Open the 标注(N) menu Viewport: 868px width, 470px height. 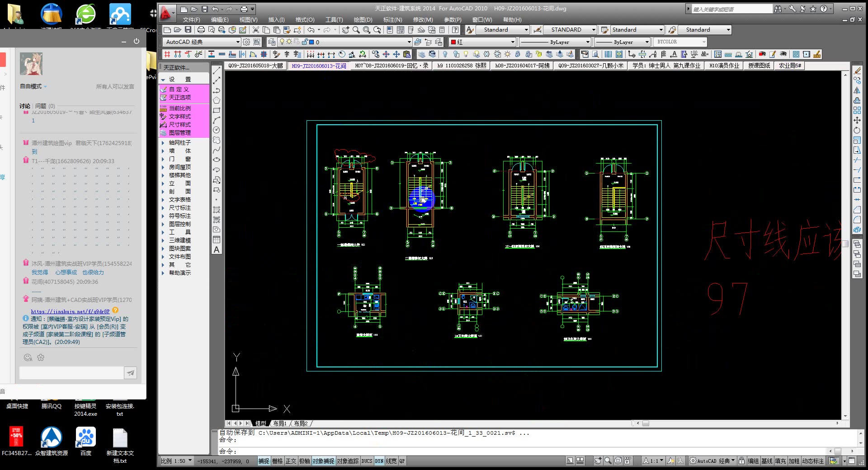392,20
